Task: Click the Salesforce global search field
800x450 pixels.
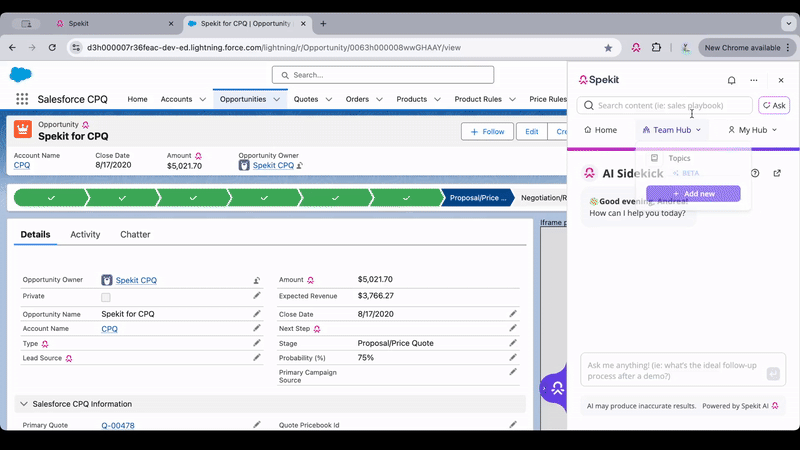Action: tap(383, 75)
